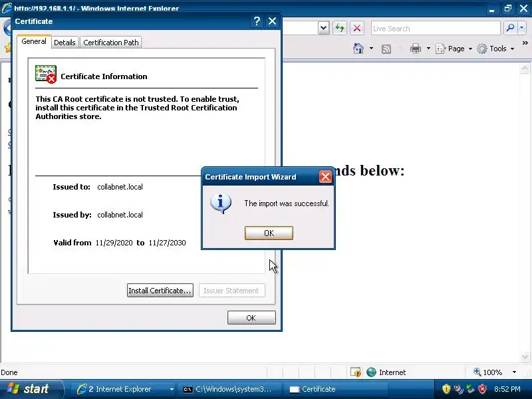The width and height of the screenshot is (532, 399).
Task: Select the Certificate taskbar item
Action: 336,389
